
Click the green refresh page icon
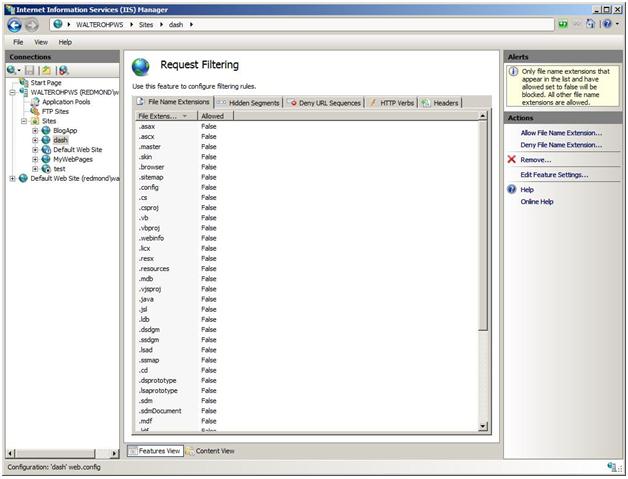click(x=563, y=24)
